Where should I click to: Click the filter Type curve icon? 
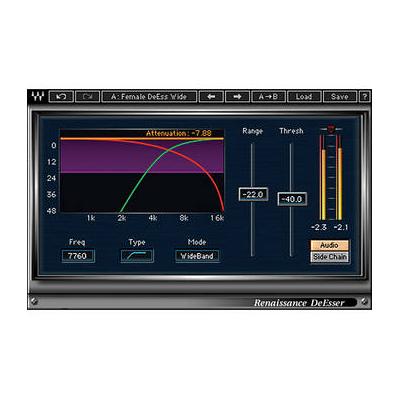(137, 256)
